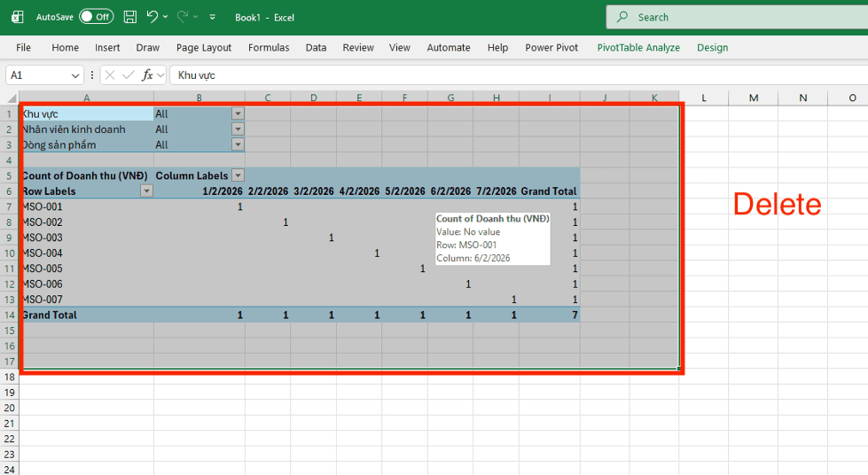Screen dimensions: 868x475
Task: Open the Automate tab
Action: [x=449, y=48]
